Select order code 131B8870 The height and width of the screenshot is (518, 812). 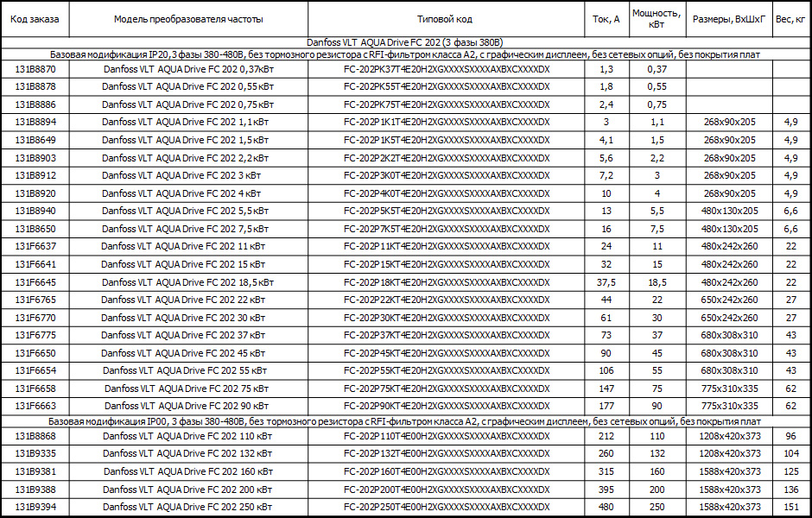click(35, 69)
